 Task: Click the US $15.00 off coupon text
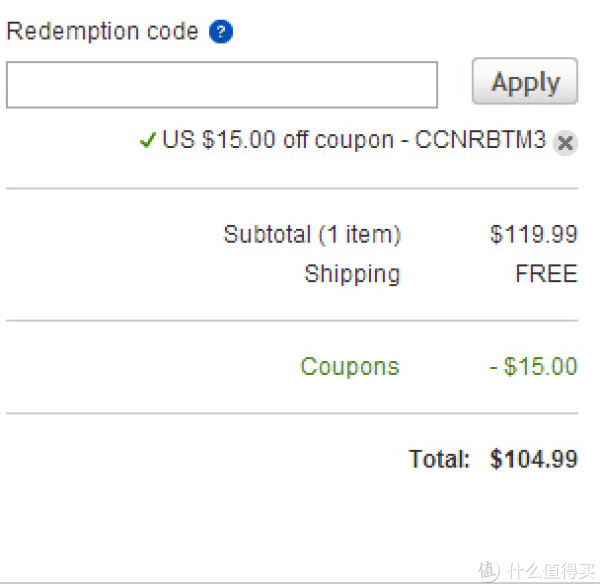(x=278, y=139)
